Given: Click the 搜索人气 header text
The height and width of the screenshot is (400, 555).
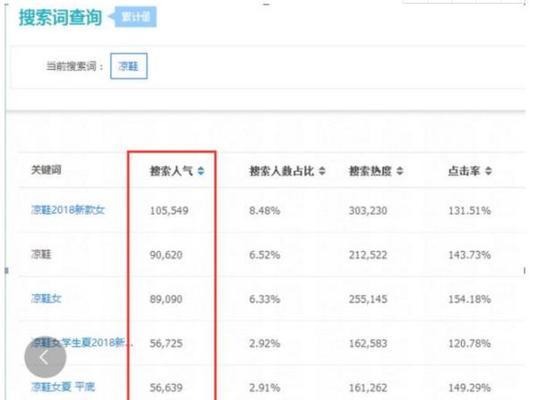Looking at the screenshot, I should click(172, 171).
